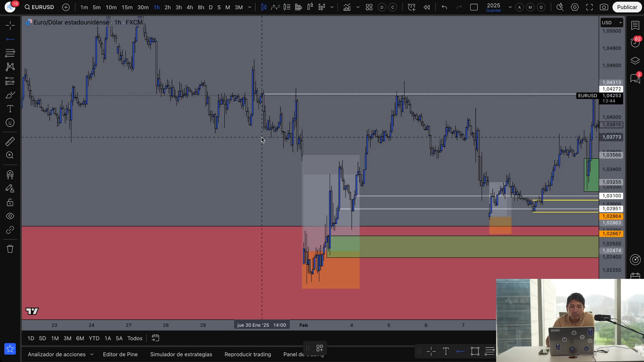Click the Zoom in magnifier tool
The image size is (644, 362).
(10, 155)
